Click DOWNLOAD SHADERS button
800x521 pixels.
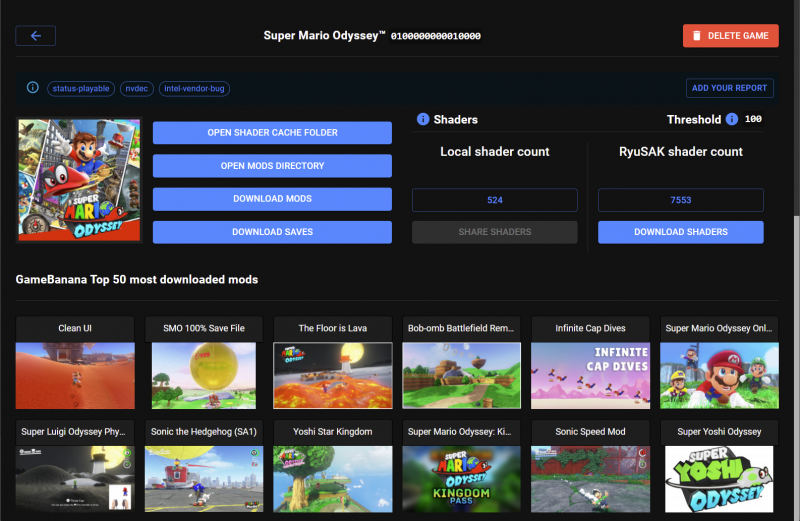point(681,232)
